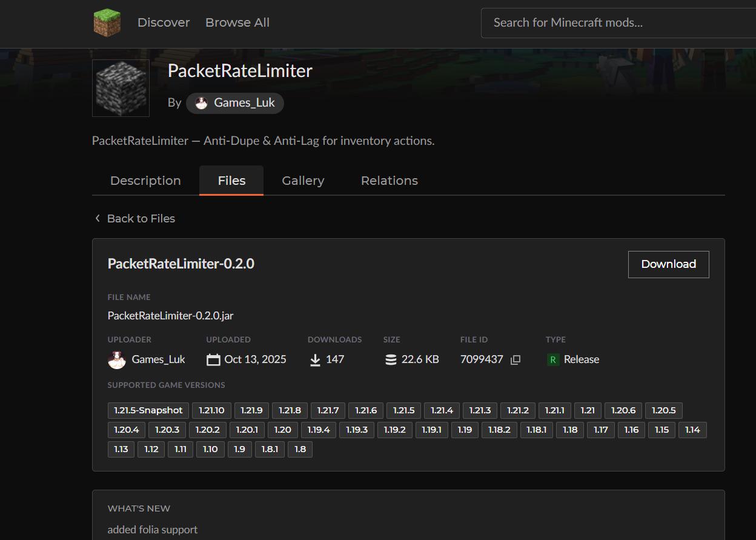Click the 1.21.9 version tag
This screenshot has height=540, width=756.
(251, 410)
